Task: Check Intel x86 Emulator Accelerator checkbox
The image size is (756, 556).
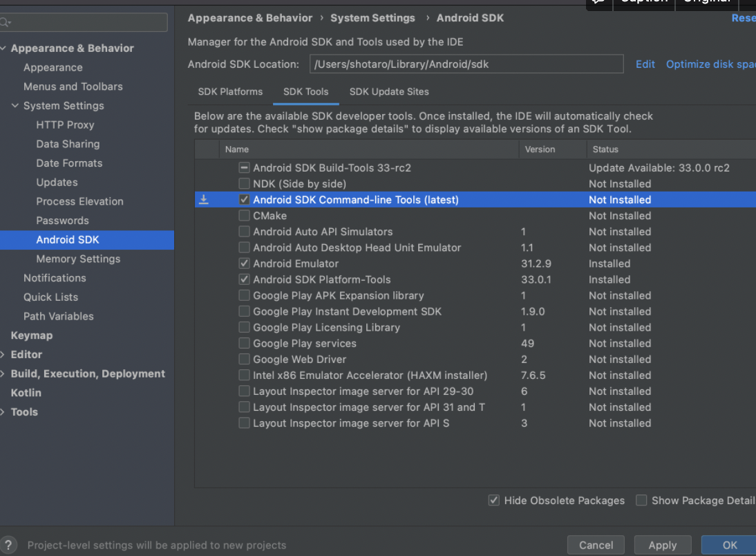Action: pos(244,375)
